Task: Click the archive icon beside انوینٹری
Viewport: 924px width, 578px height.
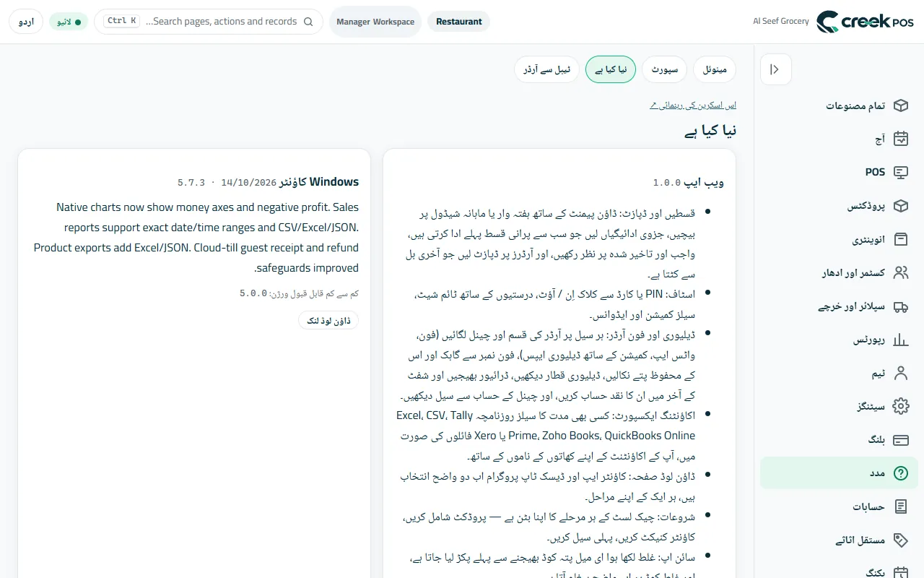Action: point(900,239)
